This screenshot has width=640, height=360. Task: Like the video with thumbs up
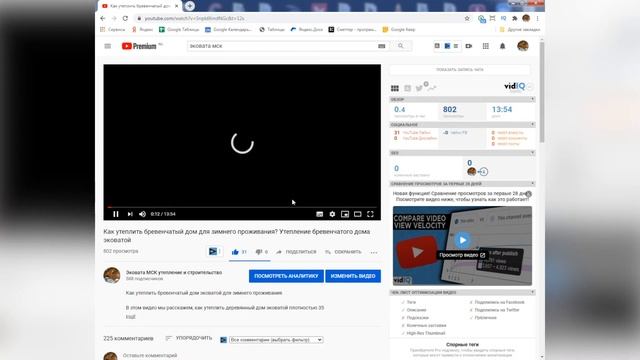click(x=235, y=252)
